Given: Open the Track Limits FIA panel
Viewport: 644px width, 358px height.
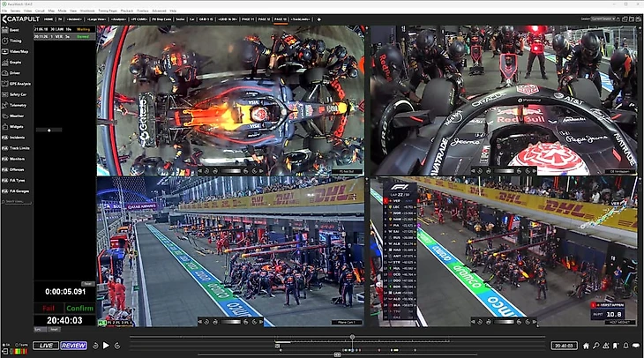Looking at the screenshot, I should 19,149.
